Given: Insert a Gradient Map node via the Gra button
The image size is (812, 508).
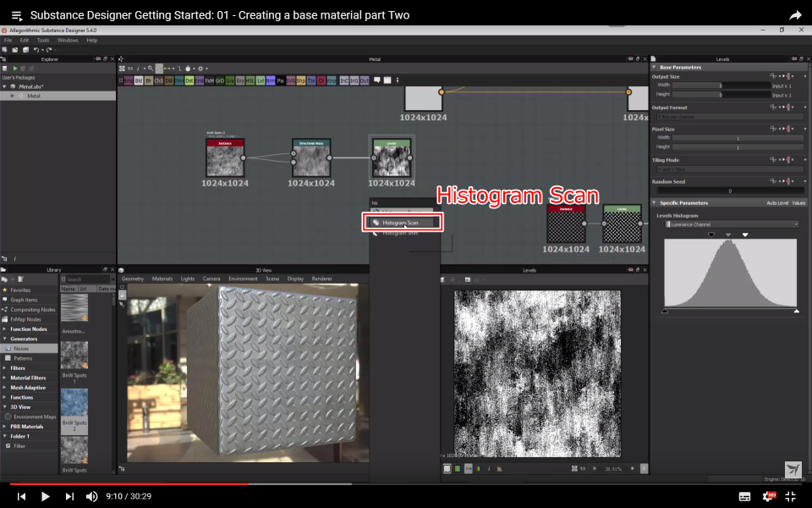Looking at the screenshot, I should coord(230,81).
